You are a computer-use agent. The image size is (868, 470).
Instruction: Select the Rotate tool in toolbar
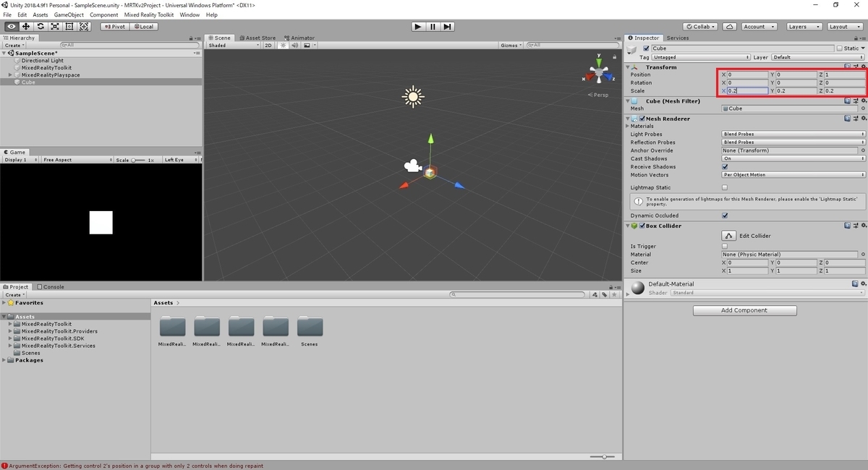coord(41,27)
